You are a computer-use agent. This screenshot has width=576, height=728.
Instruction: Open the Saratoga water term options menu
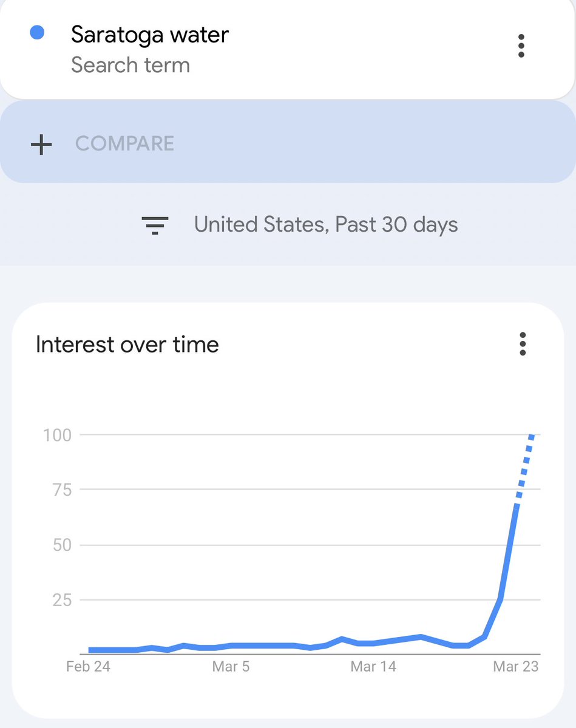click(521, 46)
